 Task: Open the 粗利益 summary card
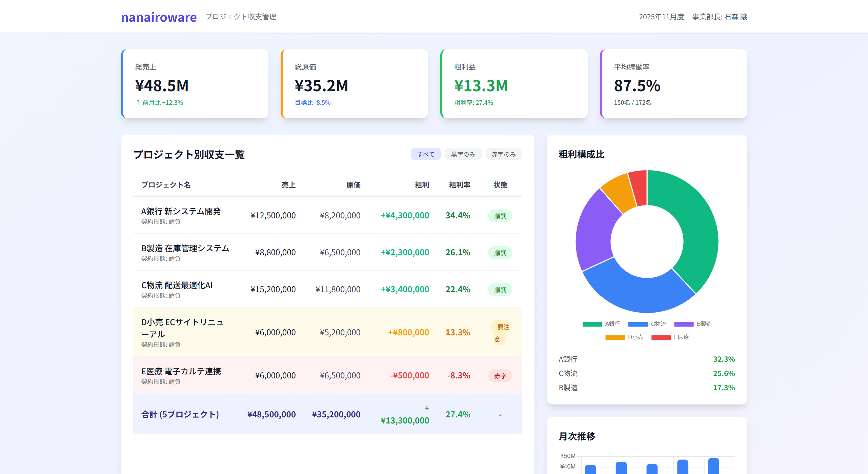514,84
